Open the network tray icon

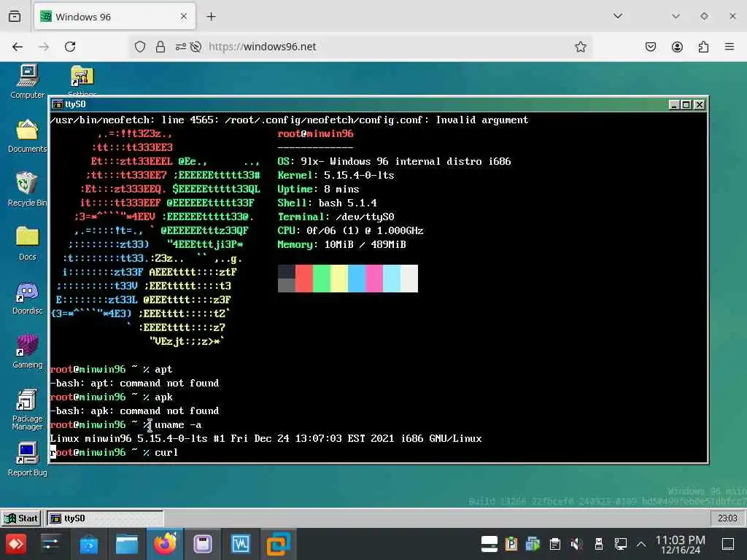tap(620, 543)
